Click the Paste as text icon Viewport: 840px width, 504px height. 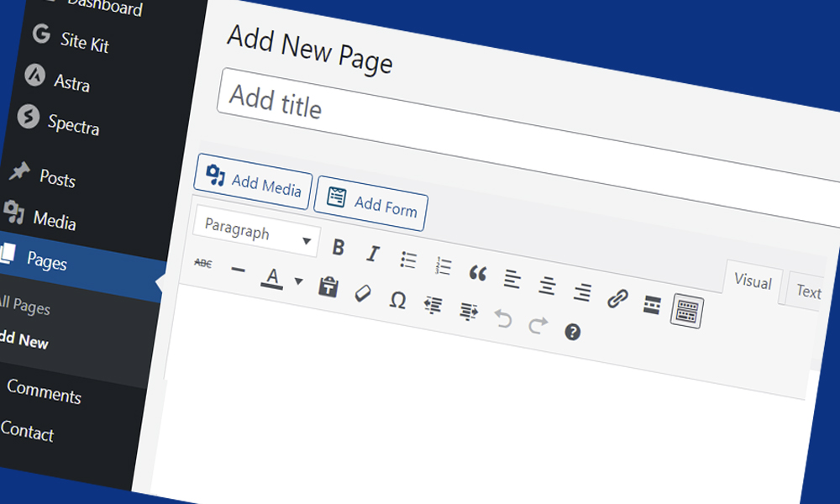[x=328, y=286]
